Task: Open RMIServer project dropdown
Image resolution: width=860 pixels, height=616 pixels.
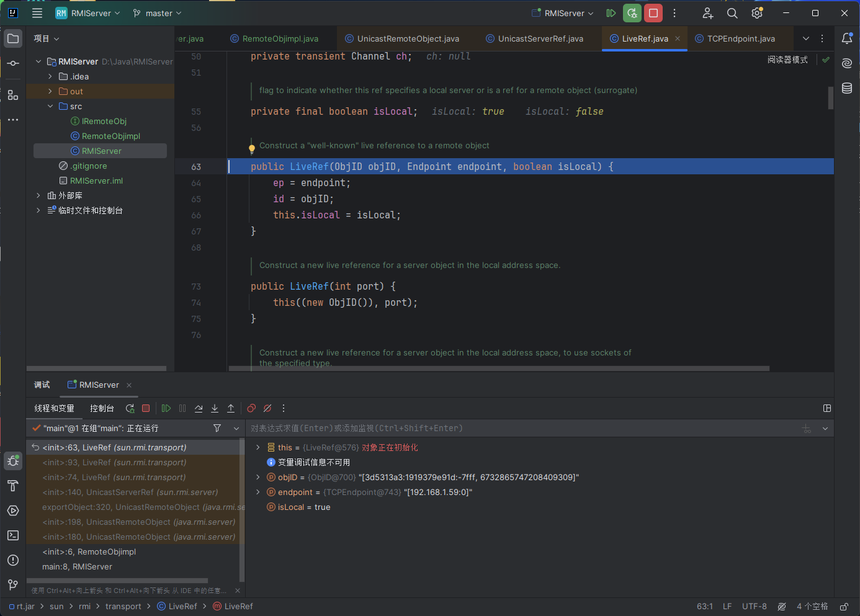Action: click(87, 13)
